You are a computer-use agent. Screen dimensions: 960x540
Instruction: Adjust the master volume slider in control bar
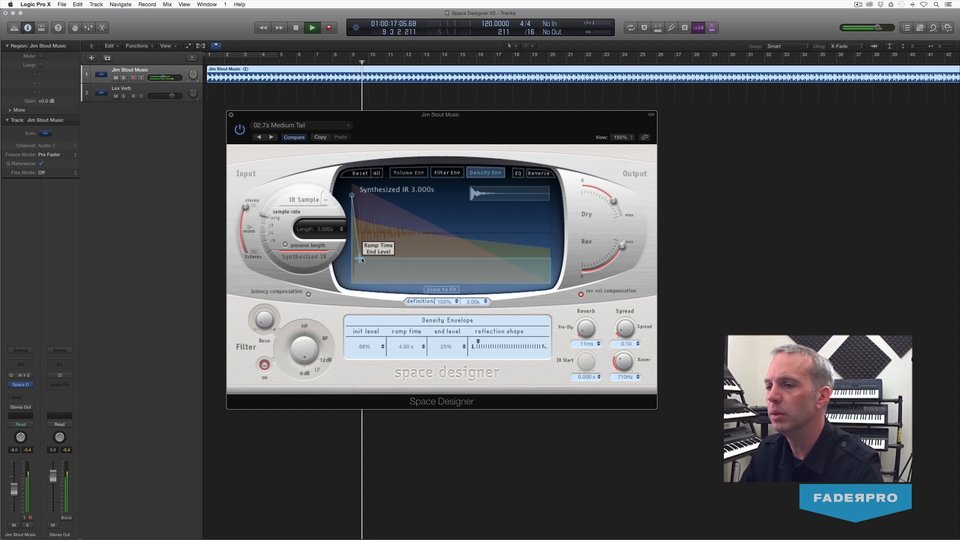[x=867, y=28]
